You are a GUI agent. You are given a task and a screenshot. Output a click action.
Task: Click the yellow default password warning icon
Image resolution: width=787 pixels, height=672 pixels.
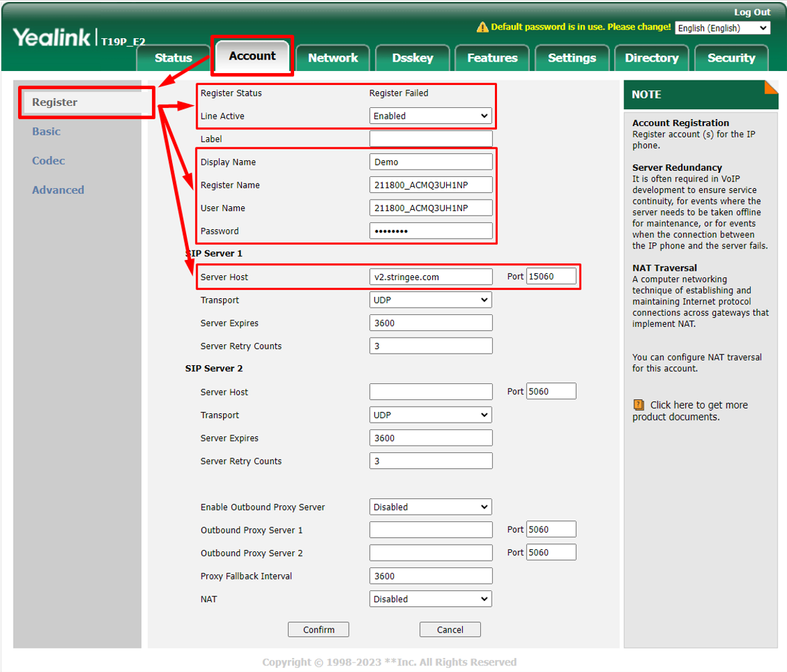point(482,27)
